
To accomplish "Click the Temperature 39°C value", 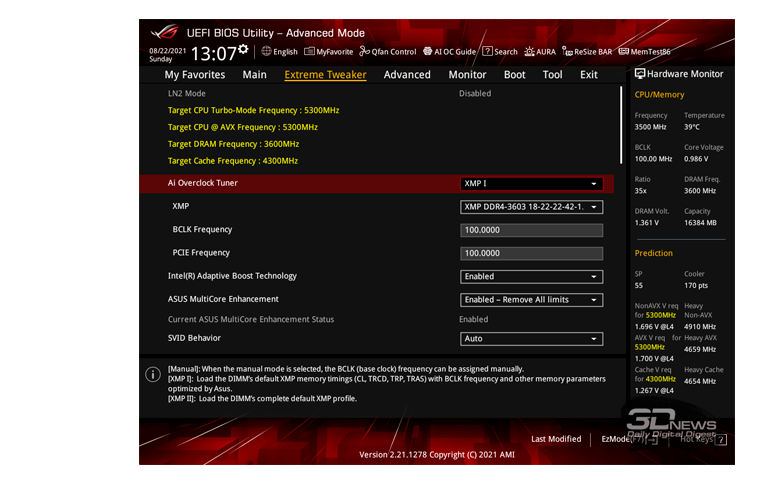I will point(692,127).
